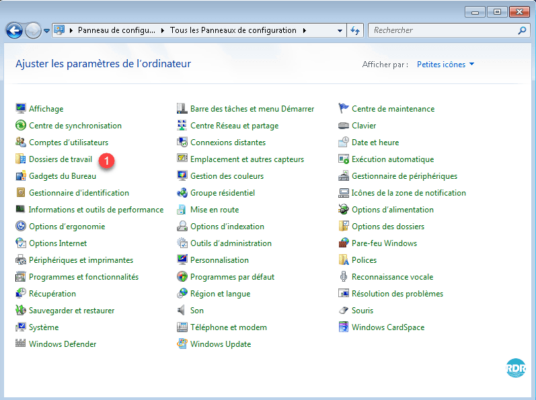Click inside the Rechercher search field
536x400 pixels.
coord(443,30)
